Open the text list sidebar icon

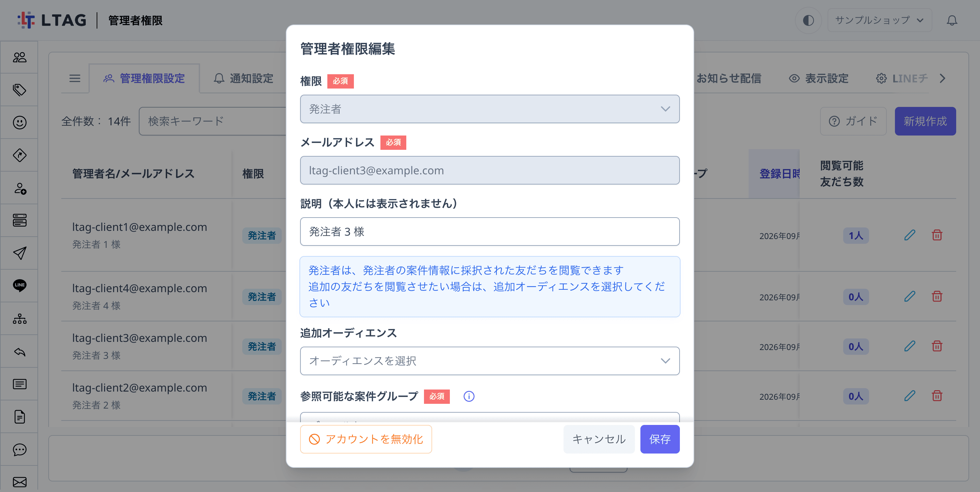click(19, 384)
